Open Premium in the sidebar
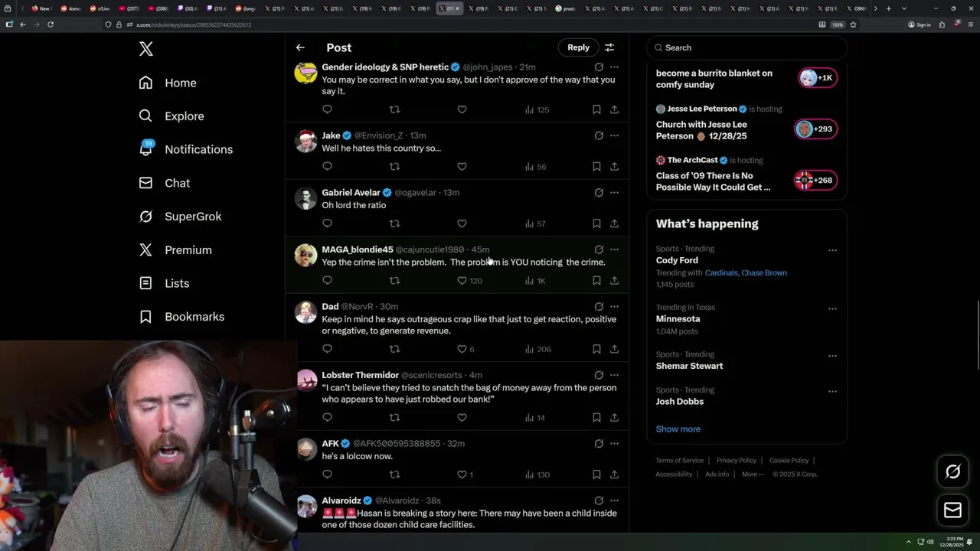The width and height of the screenshot is (980, 551). click(x=175, y=249)
